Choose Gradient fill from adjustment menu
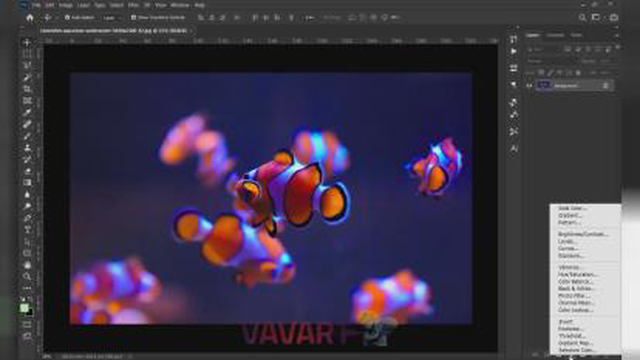Viewport: 640px width, 360px height. pyautogui.click(x=570, y=216)
